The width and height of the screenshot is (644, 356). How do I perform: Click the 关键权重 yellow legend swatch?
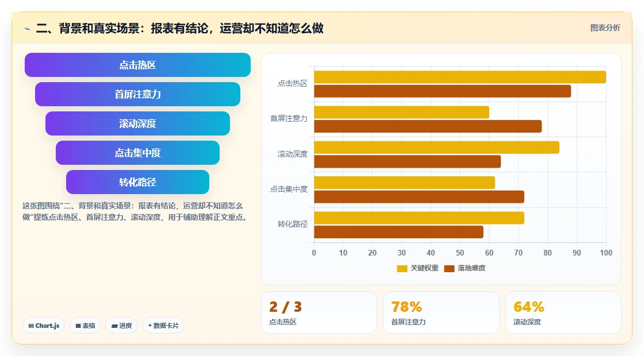coord(402,268)
